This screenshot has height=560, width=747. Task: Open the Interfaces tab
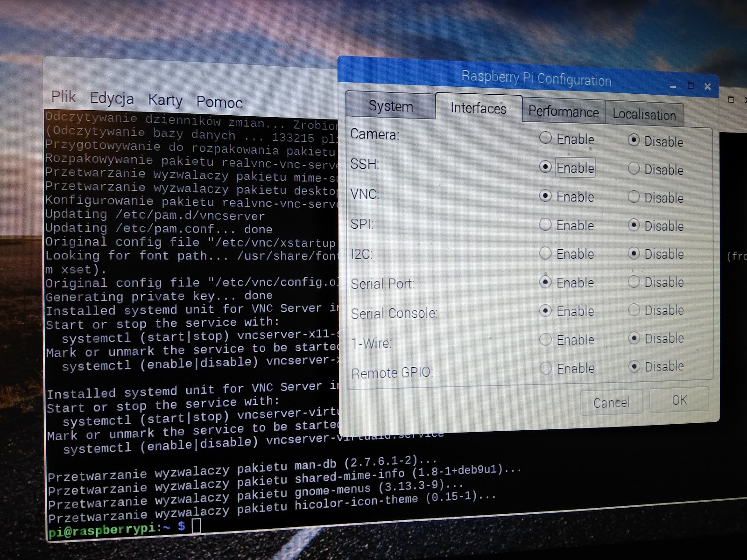479,108
